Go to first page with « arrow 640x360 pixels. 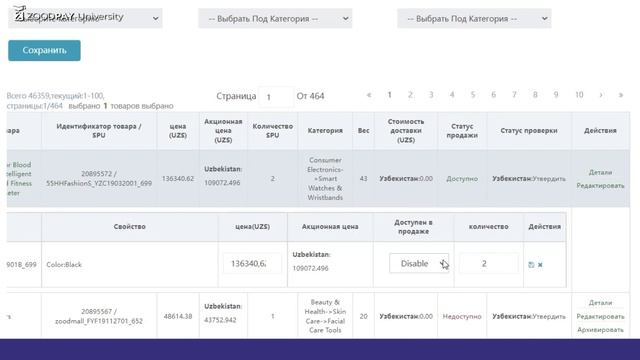(x=369, y=95)
